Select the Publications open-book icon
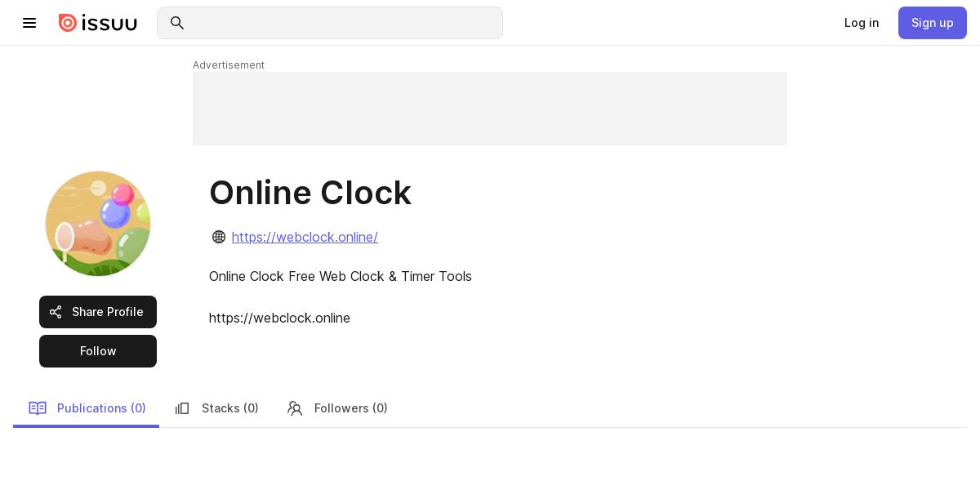This screenshot has width=980, height=490. click(x=38, y=408)
